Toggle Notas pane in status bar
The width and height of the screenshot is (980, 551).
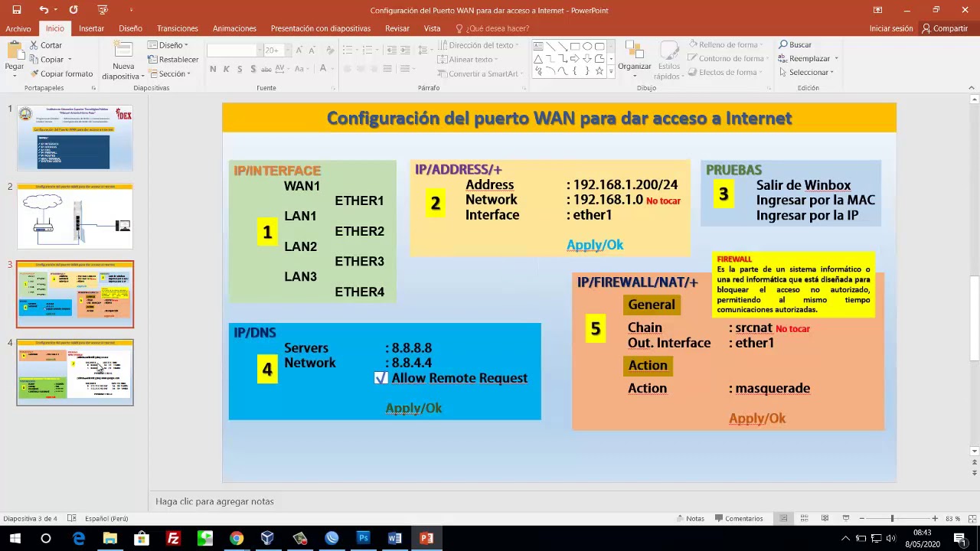point(690,519)
